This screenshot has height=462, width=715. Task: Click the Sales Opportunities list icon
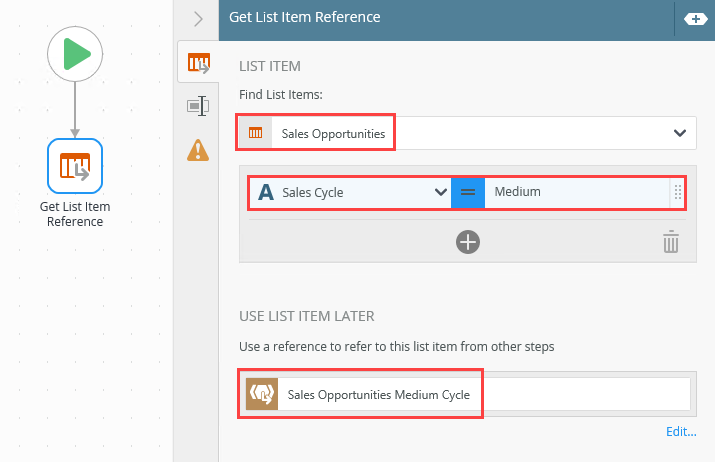coord(255,133)
